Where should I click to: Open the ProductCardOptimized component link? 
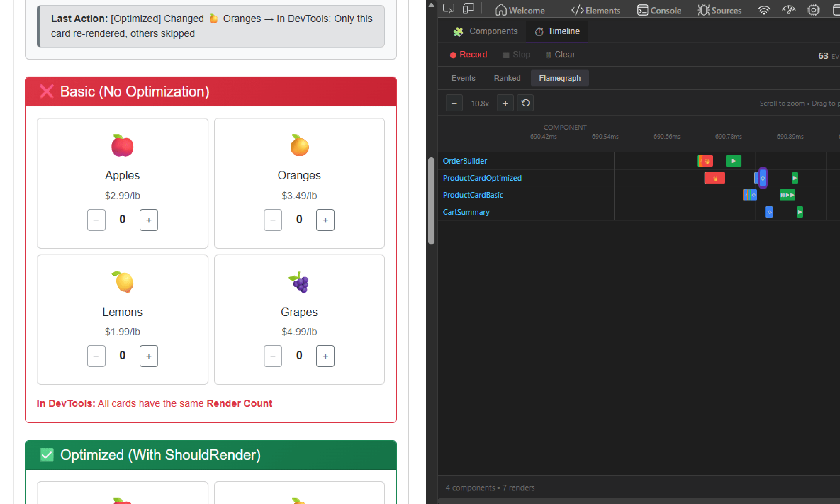(482, 178)
